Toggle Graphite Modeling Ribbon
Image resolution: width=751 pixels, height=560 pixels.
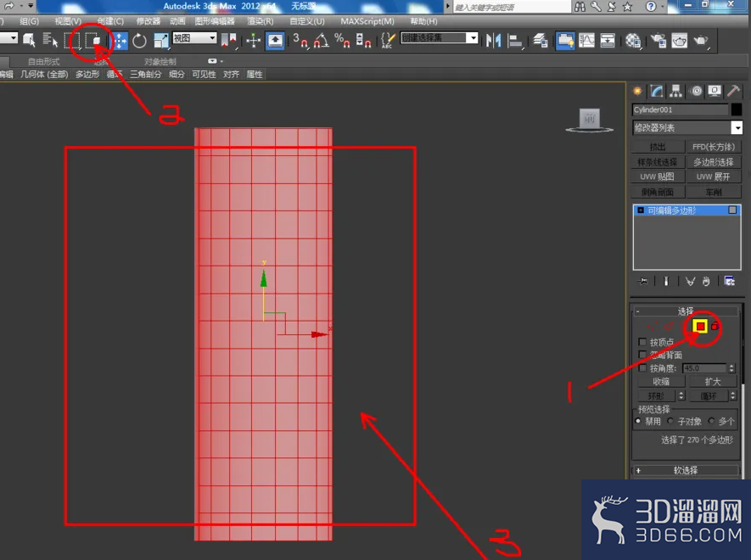tap(565, 41)
